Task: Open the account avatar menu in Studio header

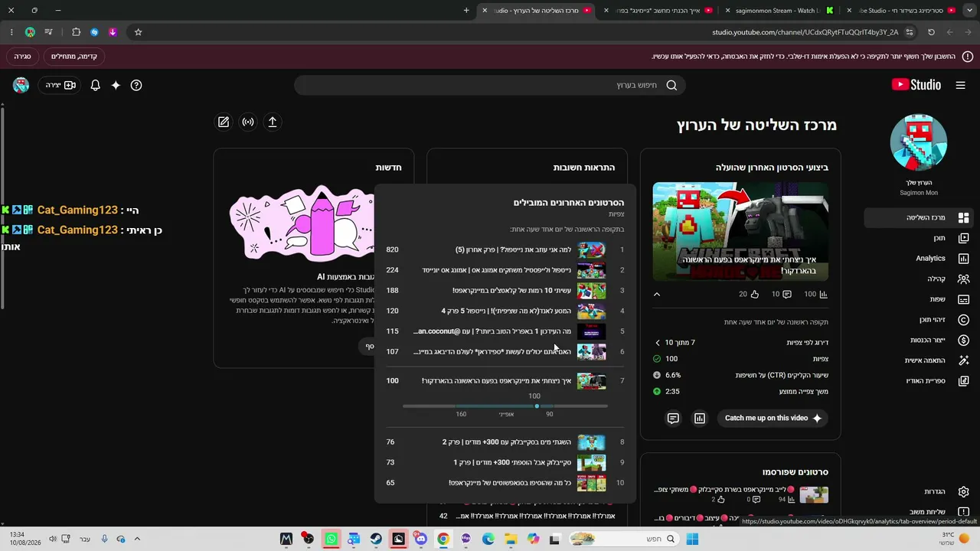Action: pos(21,85)
